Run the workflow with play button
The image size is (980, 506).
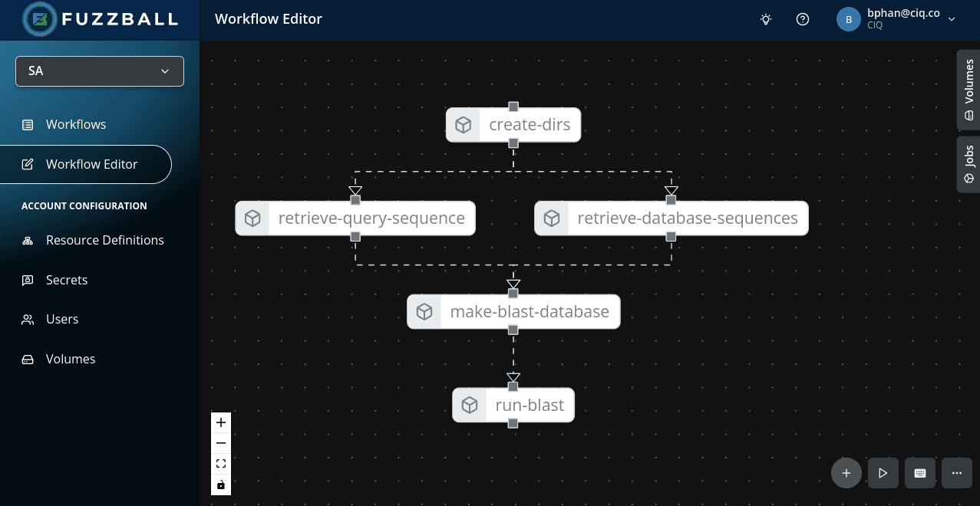[x=883, y=473]
